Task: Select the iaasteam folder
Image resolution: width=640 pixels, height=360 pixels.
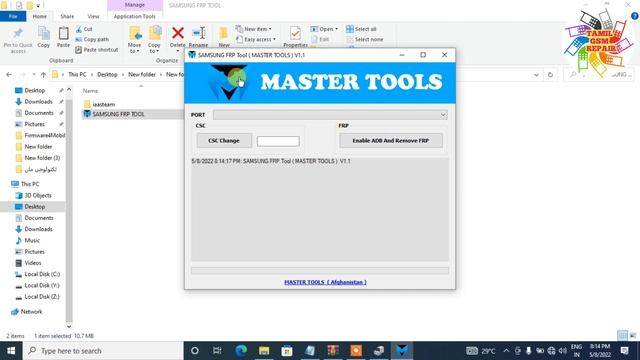Action: pyautogui.click(x=99, y=104)
